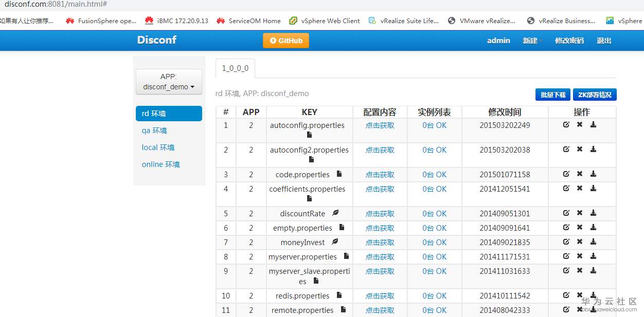Open the APP disconf_demo dropdown
This screenshot has height=317, width=644.
point(169,82)
